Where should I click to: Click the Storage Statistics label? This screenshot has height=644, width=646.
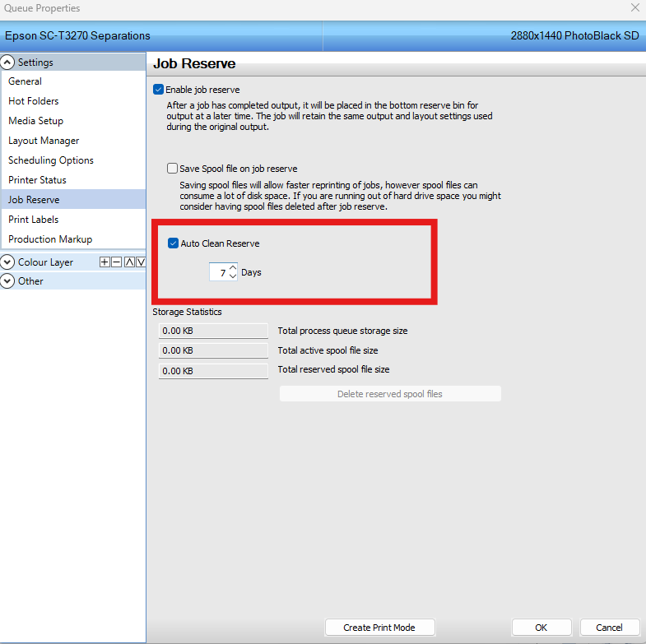coord(187,312)
